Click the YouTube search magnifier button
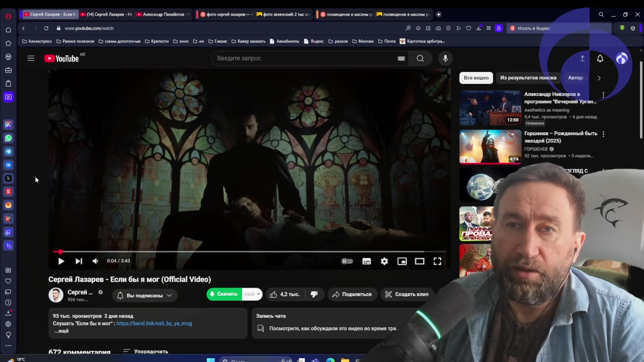The image size is (644, 362). (420, 58)
